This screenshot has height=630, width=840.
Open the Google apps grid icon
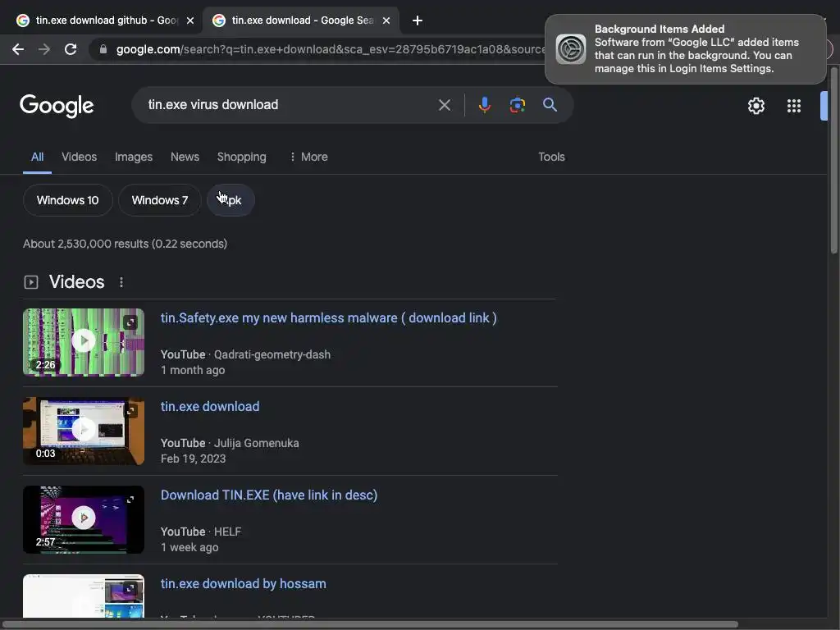point(794,106)
